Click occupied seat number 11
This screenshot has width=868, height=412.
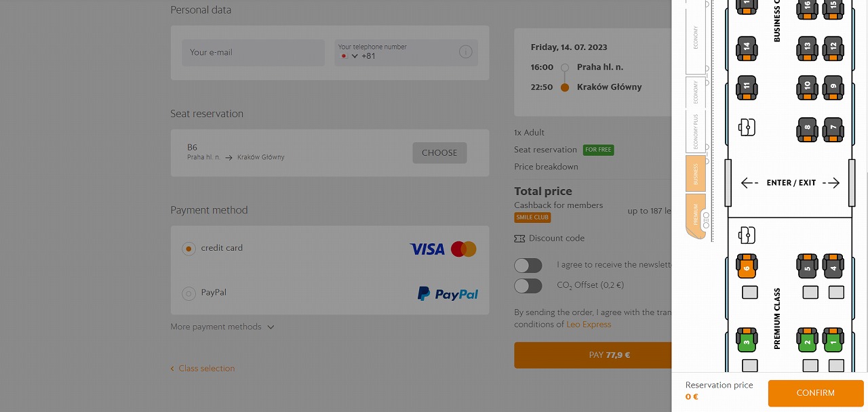[746, 87]
